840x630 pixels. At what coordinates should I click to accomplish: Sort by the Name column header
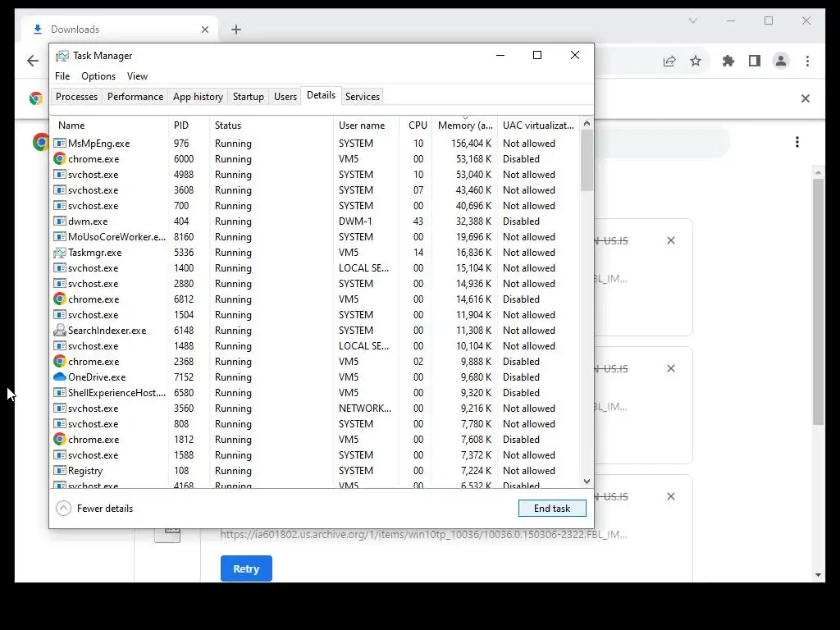click(x=109, y=126)
